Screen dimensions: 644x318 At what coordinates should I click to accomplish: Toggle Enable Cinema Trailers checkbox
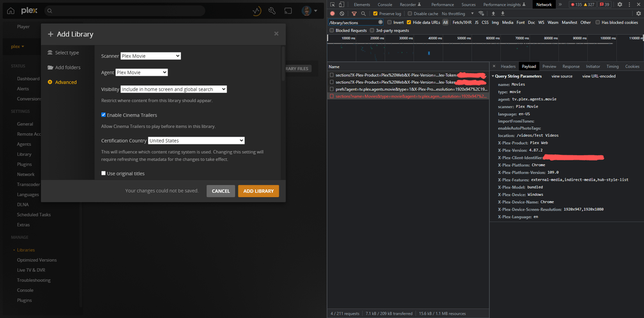104,115
